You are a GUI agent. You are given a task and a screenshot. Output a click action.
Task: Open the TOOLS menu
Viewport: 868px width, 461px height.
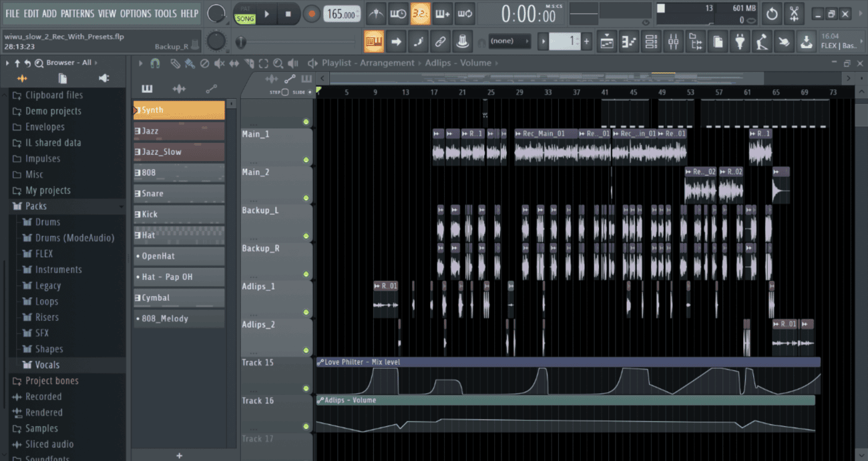click(x=166, y=13)
